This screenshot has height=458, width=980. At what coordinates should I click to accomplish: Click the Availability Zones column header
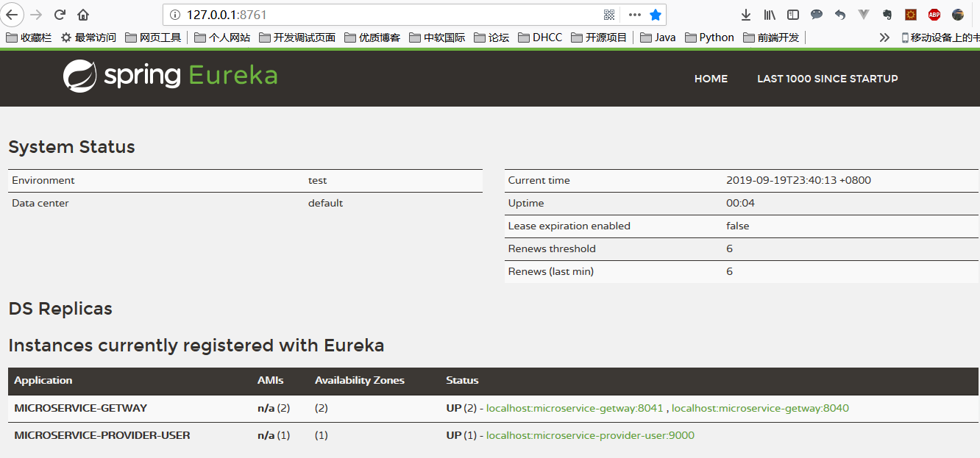[360, 380]
